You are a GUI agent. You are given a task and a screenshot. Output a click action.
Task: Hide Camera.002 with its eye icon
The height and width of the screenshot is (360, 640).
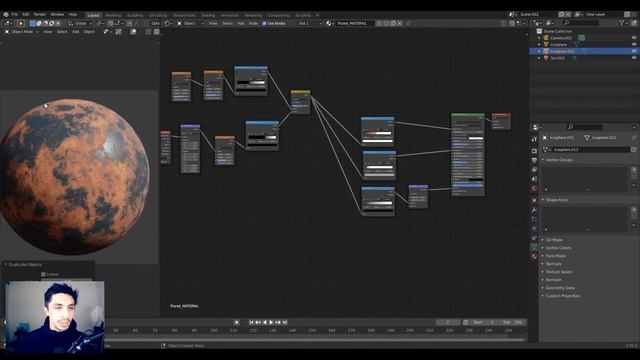[634, 38]
